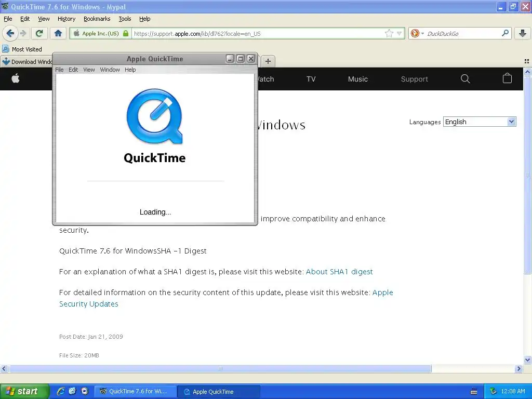Select the Download Windows browser tab

pos(27,61)
